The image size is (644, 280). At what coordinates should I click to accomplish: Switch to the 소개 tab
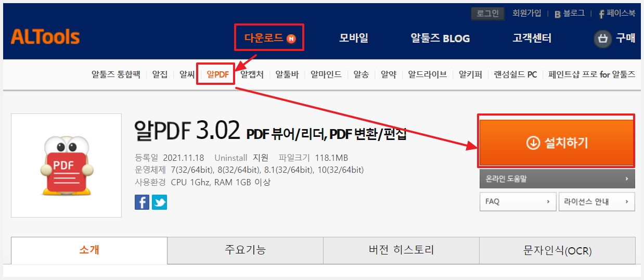(89, 250)
